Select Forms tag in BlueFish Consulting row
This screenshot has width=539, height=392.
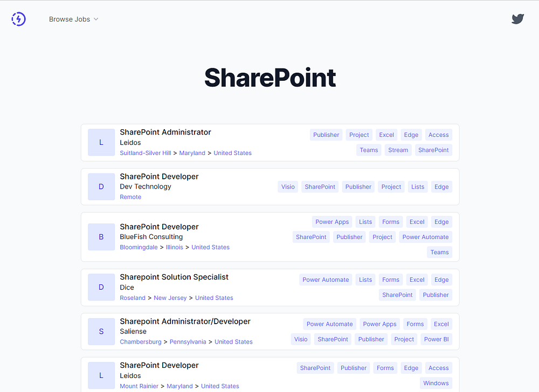391,222
